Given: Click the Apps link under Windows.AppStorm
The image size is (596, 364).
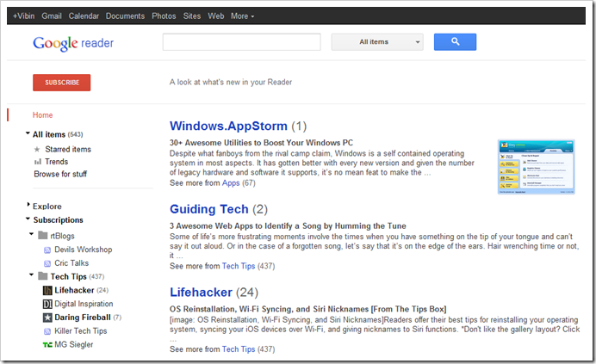Looking at the screenshot, I should (x=231, y=183).
